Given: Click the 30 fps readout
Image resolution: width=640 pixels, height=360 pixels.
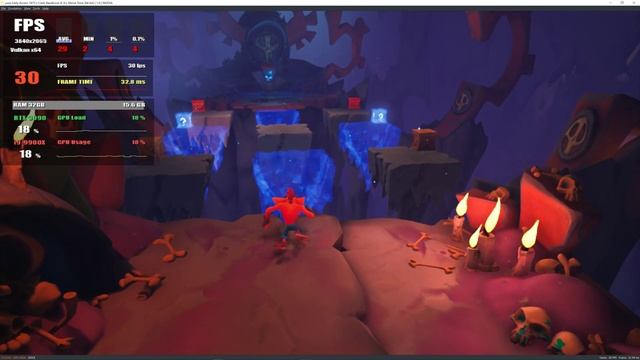Looking at the screenshot, I should pyautogui.click(x=137, y=66).
